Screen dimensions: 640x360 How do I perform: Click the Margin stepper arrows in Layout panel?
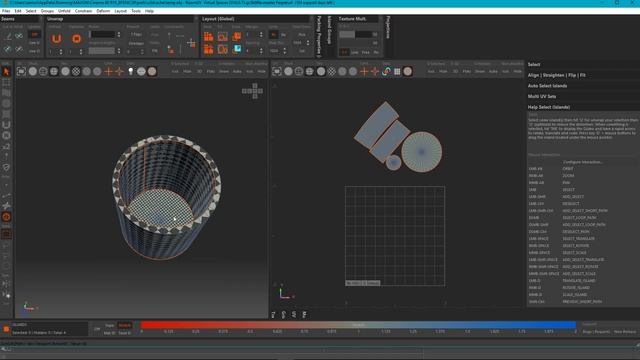coord(261,35)
